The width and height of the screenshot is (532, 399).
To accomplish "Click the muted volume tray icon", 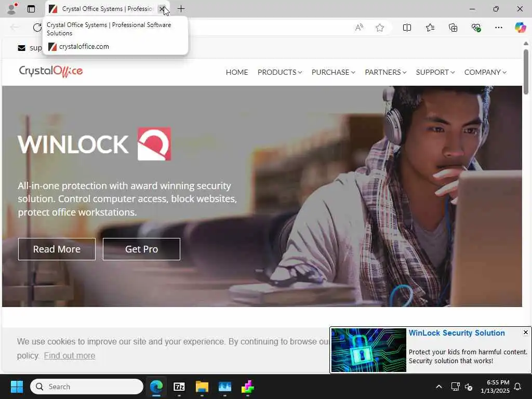I will (469, 387).
